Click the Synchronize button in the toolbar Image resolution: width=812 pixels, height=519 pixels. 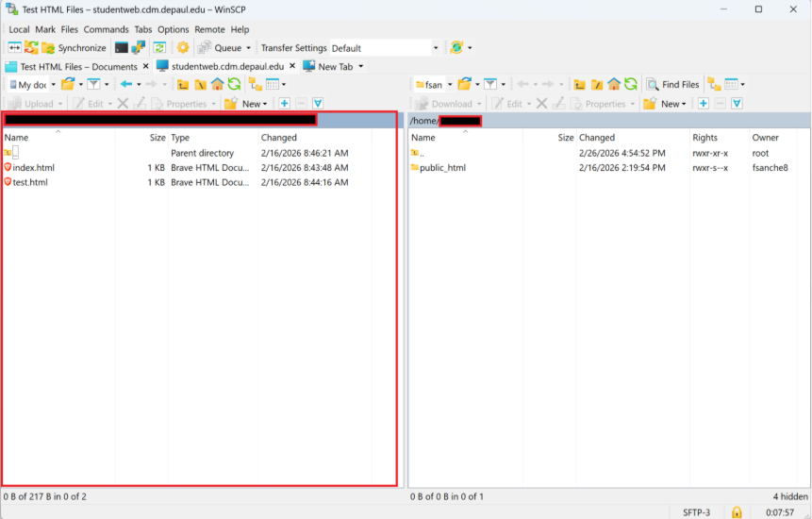[73, 48]
